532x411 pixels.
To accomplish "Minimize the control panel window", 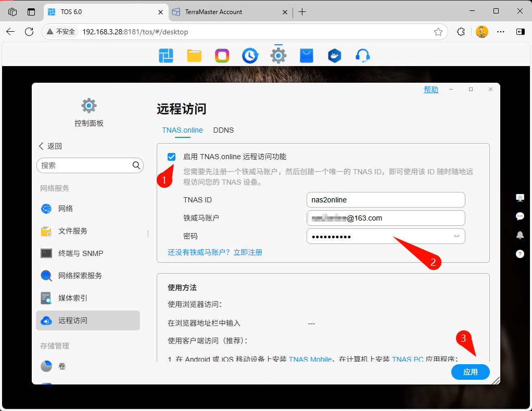I will [451, 89].
